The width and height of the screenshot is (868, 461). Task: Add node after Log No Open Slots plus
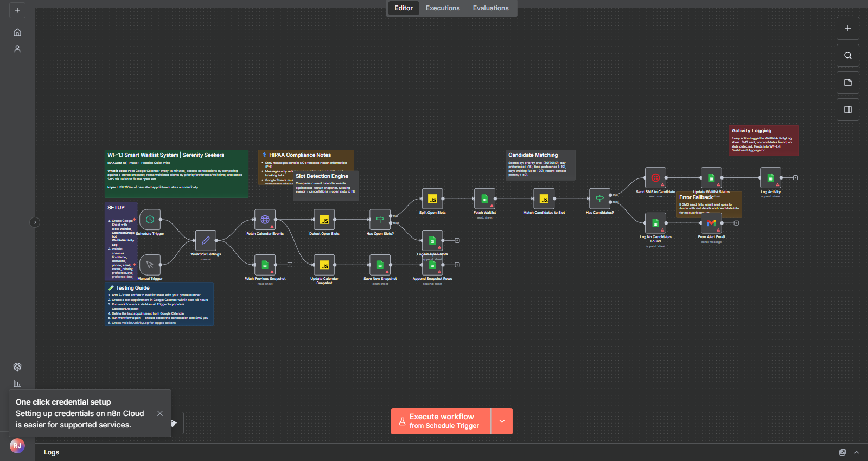pos(457,240)
